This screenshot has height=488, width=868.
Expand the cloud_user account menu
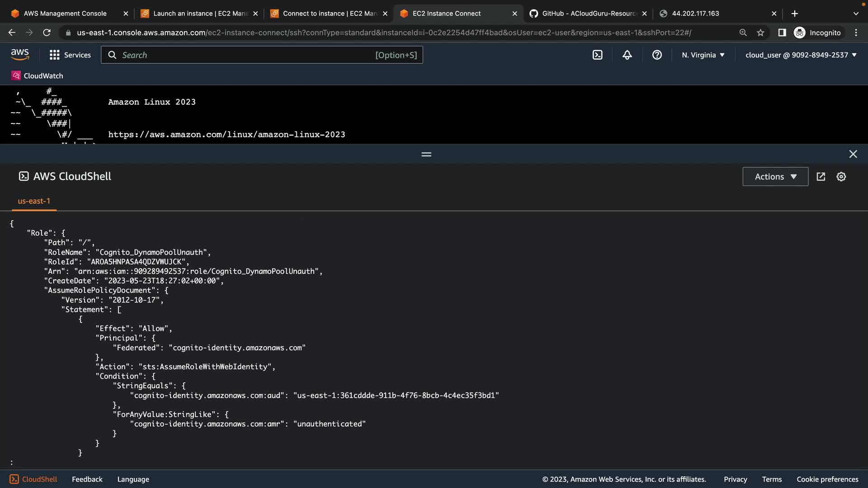pos(801,55)
